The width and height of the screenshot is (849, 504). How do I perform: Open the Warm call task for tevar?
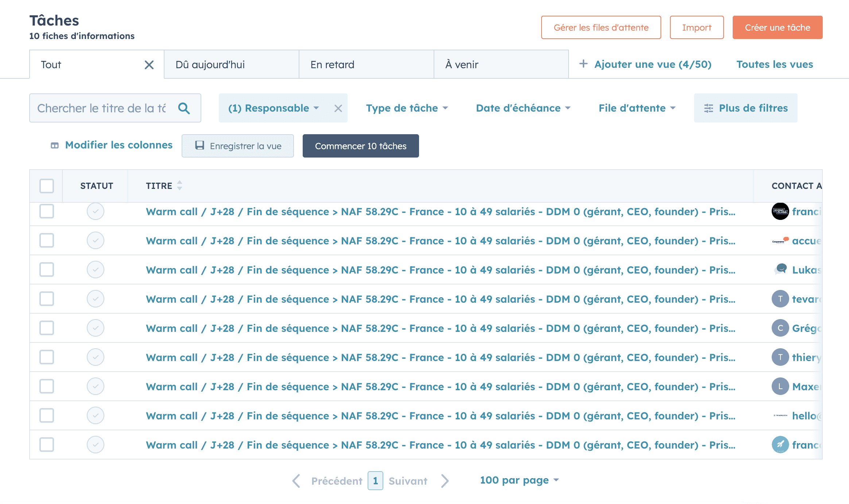click(440, 299)
